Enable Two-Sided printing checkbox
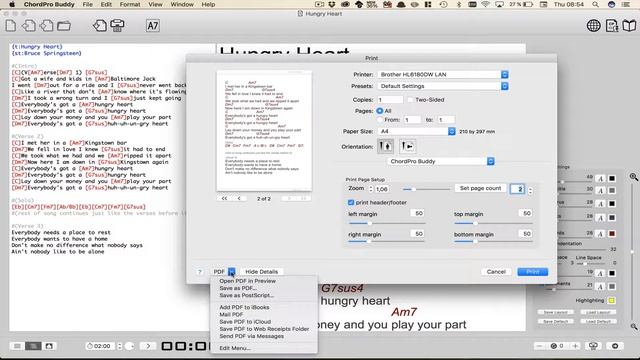 (410, 100)
